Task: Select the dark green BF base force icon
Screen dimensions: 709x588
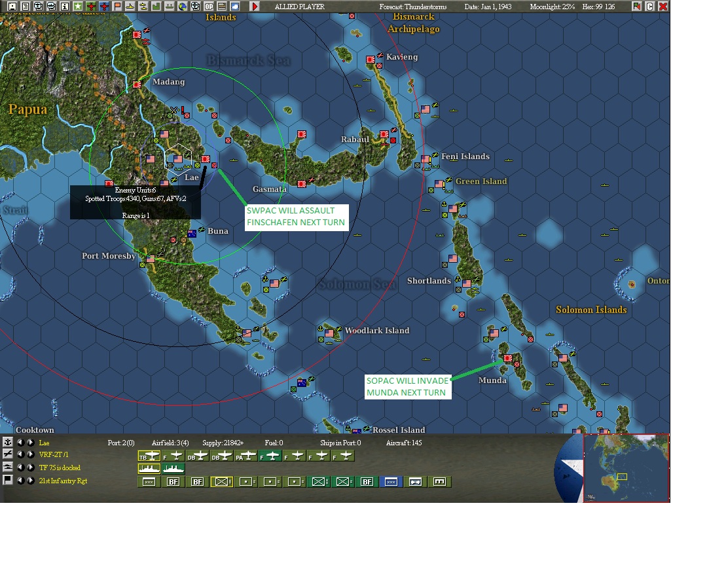Action: pos(367,482)
